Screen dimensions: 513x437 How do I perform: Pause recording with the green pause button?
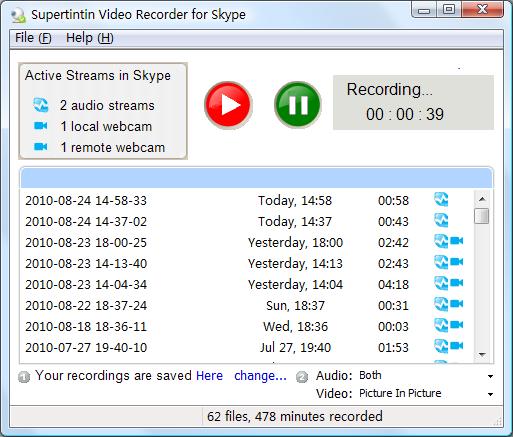point(298,105)
